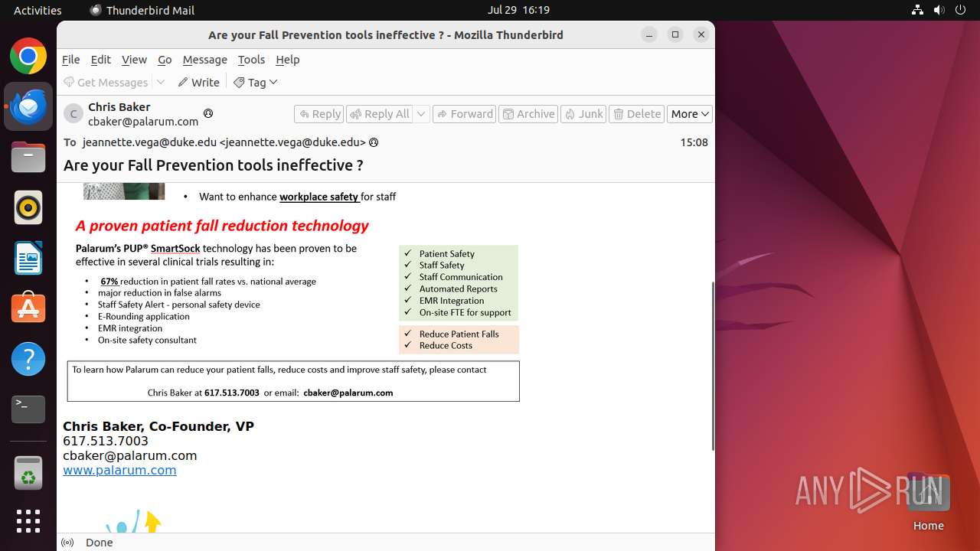Click signature 'Chris Baker, Co-Founder, VP'
This screenshot has height=551, width=980.
pyautogui.click(x=158, y=426)
